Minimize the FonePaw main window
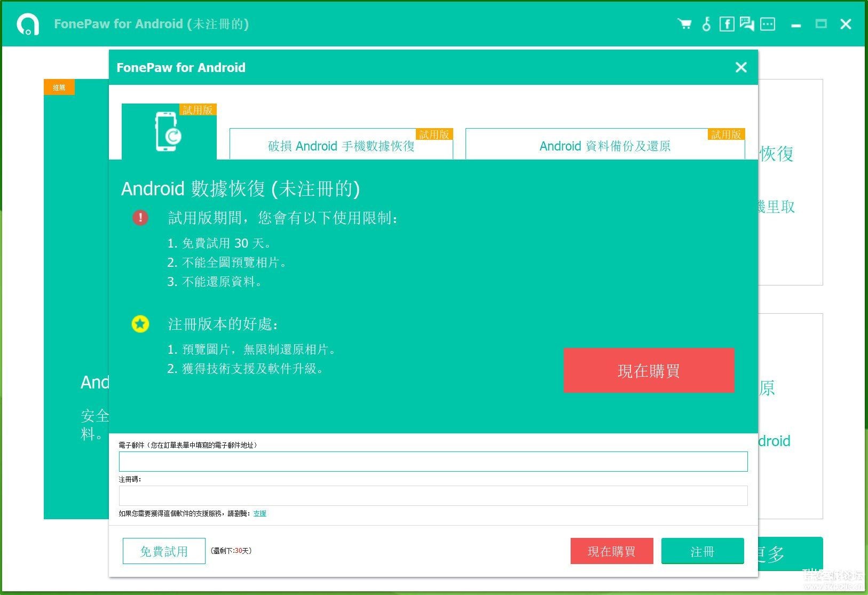The width and height of the screenshot is (868, 595). tap(796, 25)
